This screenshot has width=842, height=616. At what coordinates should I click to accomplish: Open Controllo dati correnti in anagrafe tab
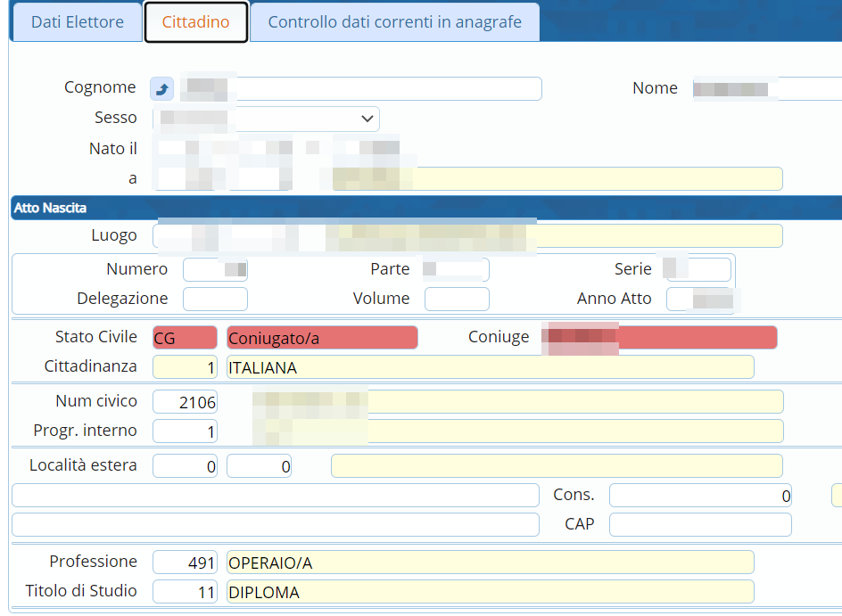click(x=394, y=22)
